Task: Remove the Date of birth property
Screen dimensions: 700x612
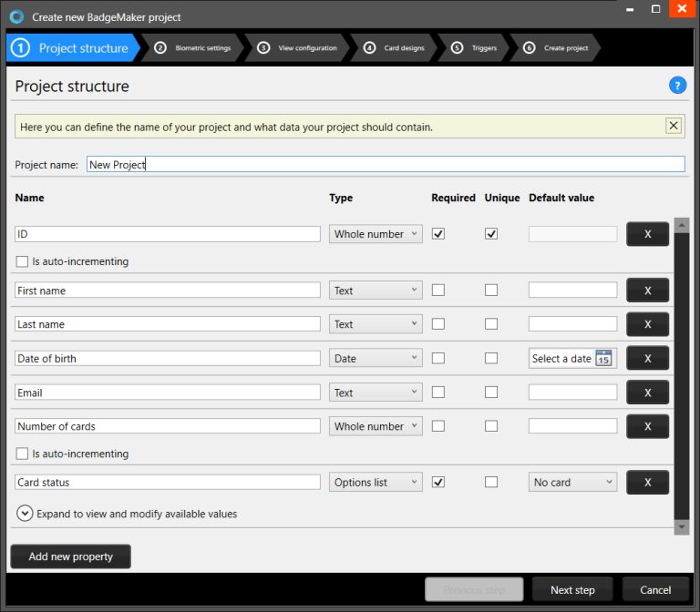Action: [x=647, y=359]
